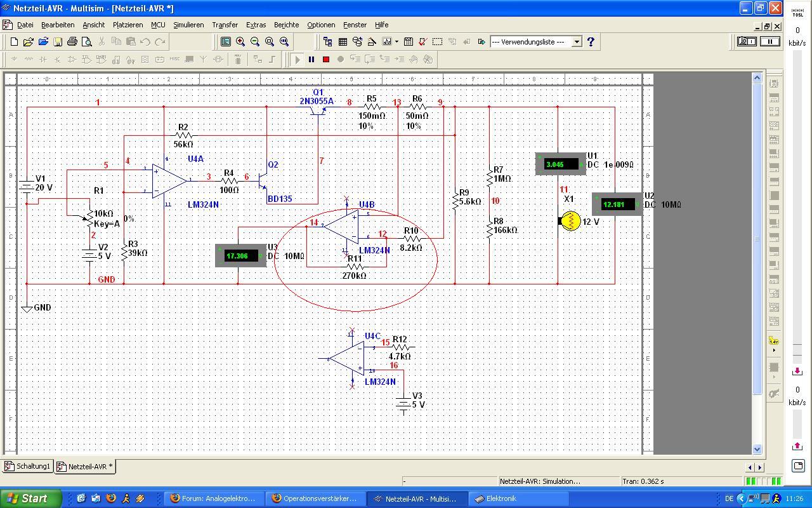Open the Datei menu

point(25,25)
